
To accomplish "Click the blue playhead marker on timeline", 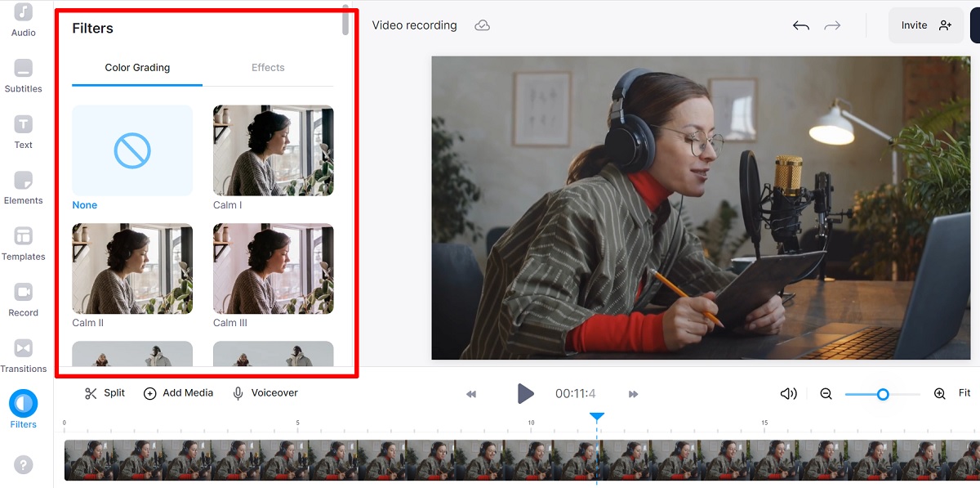I will (597, 417).
